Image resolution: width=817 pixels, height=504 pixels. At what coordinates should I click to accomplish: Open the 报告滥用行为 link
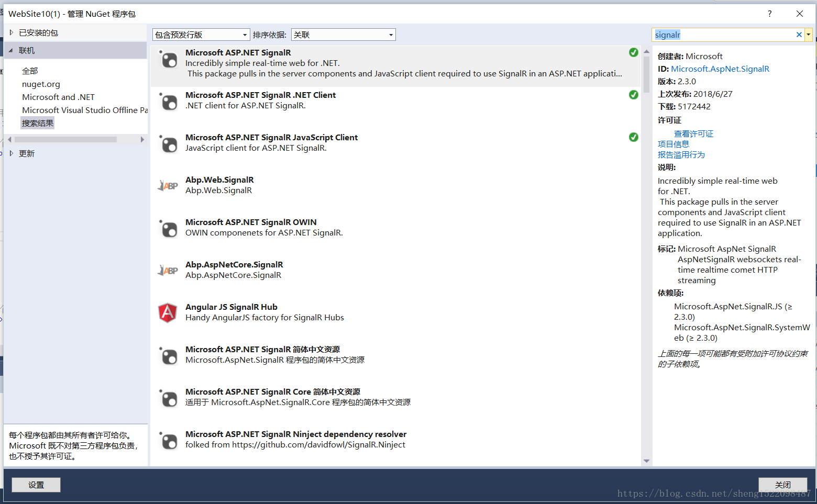681,154
